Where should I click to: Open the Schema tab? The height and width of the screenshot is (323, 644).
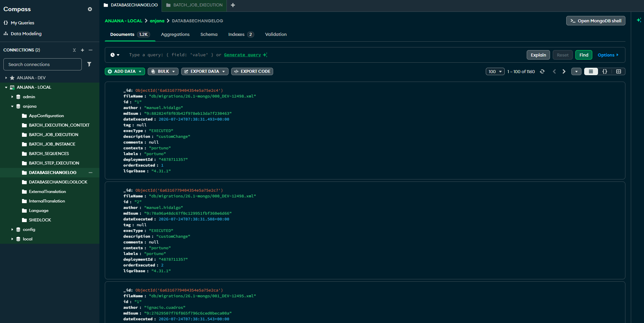(209, 35)
